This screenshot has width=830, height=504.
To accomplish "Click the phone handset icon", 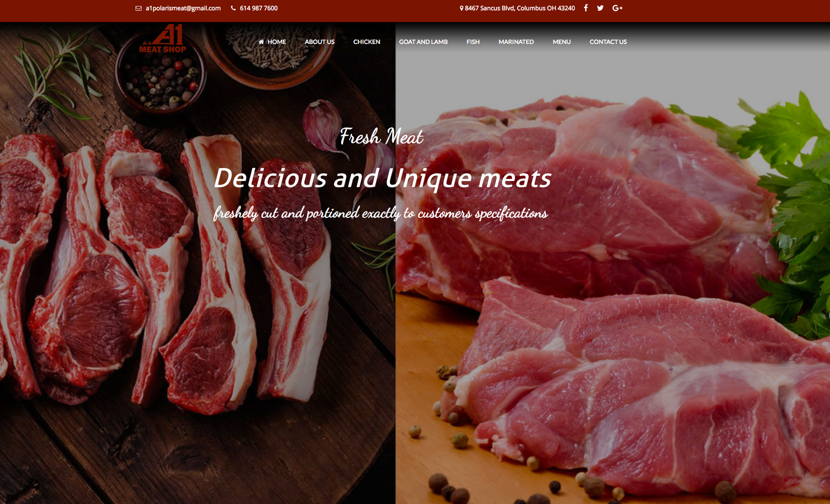I will 233,8.
